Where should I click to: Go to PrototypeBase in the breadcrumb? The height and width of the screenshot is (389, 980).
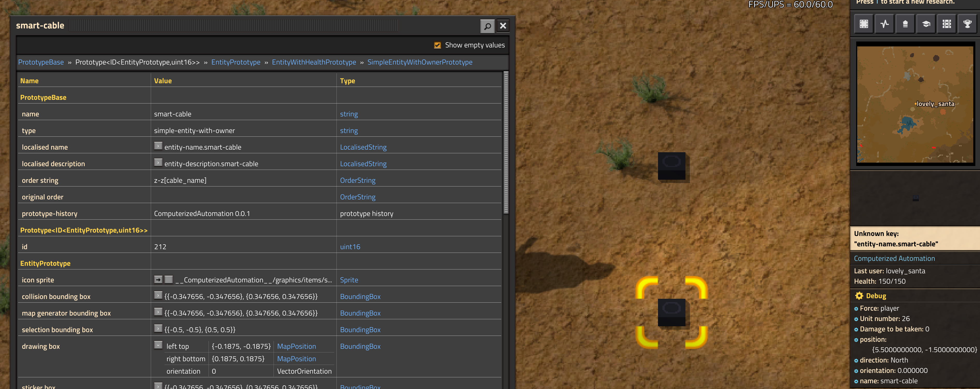click(x=41, y=62)
